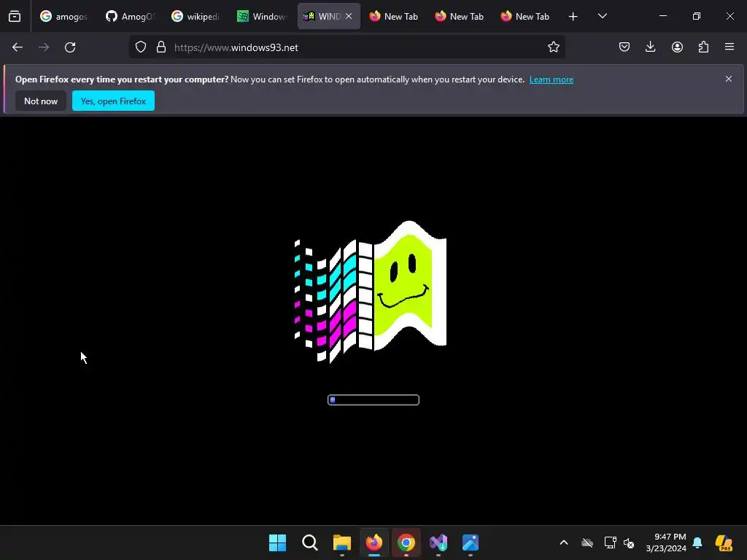This screenshot has width=747, height=560.
Task: Click the muted volume tray icon
Action: click(x=629, y=542)
